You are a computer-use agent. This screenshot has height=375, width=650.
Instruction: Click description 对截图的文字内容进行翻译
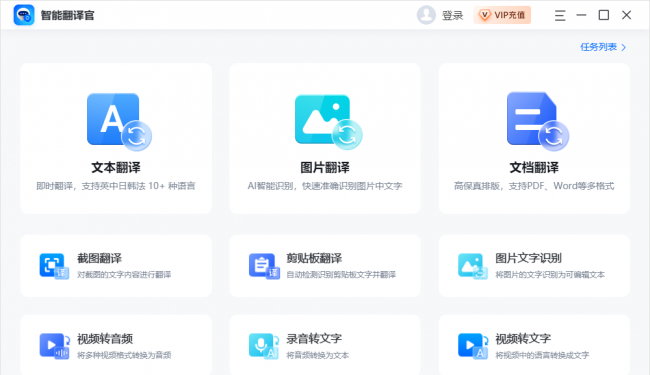pos(124,275)
